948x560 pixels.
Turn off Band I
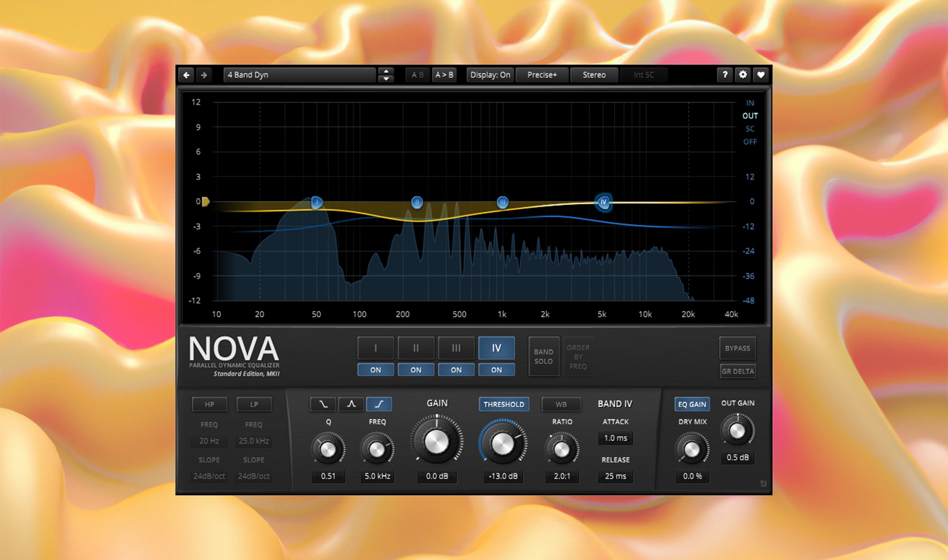coord(375,370)
